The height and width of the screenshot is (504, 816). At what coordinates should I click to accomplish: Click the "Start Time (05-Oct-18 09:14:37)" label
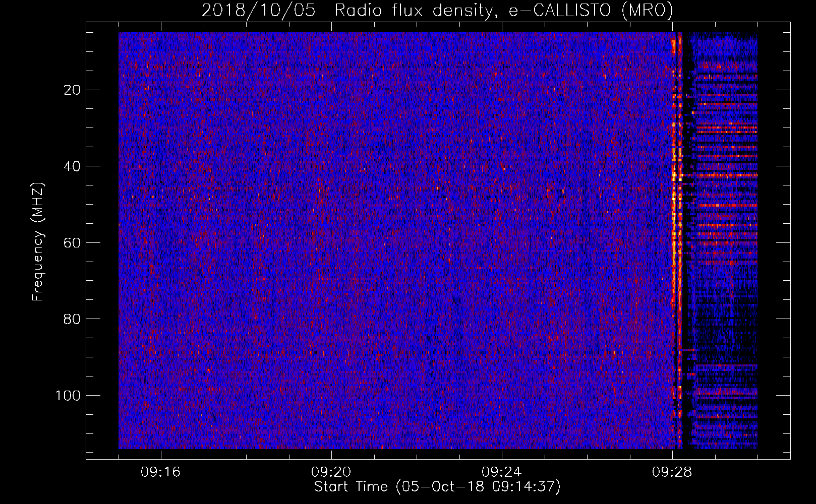[437, 487]
